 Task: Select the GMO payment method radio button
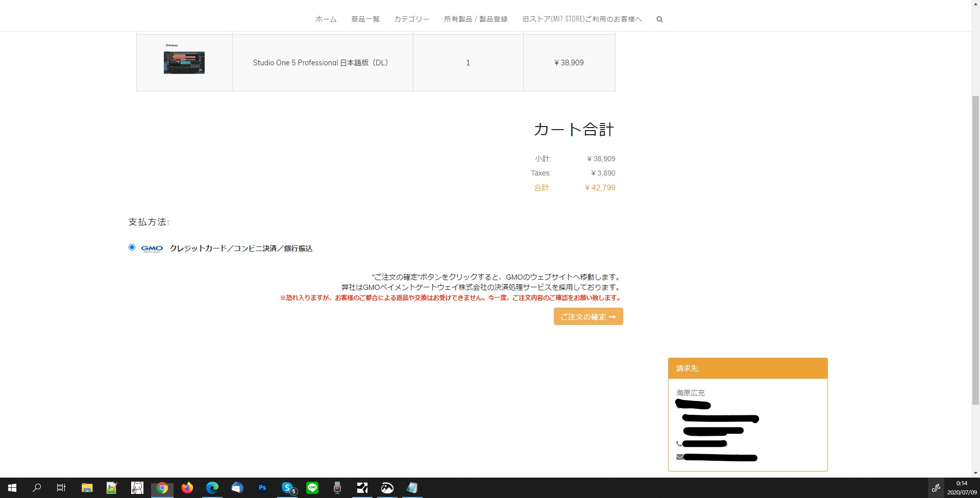tap(132, 247)
